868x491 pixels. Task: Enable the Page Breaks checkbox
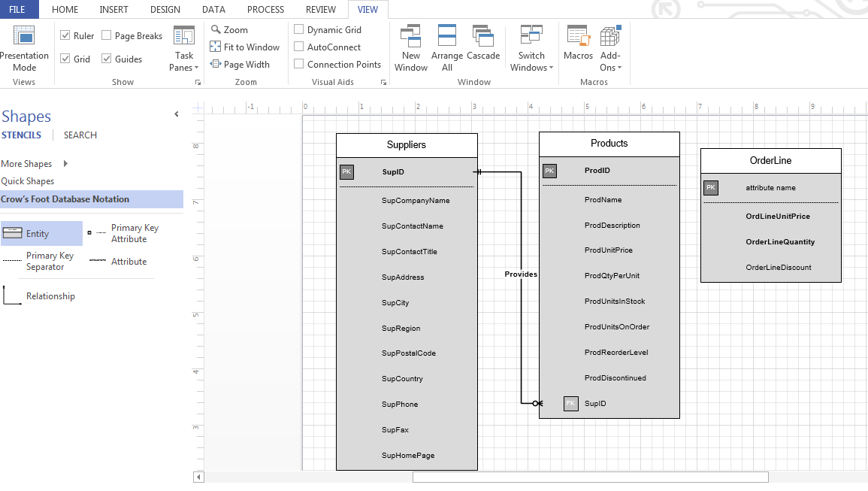pos(107,35)
